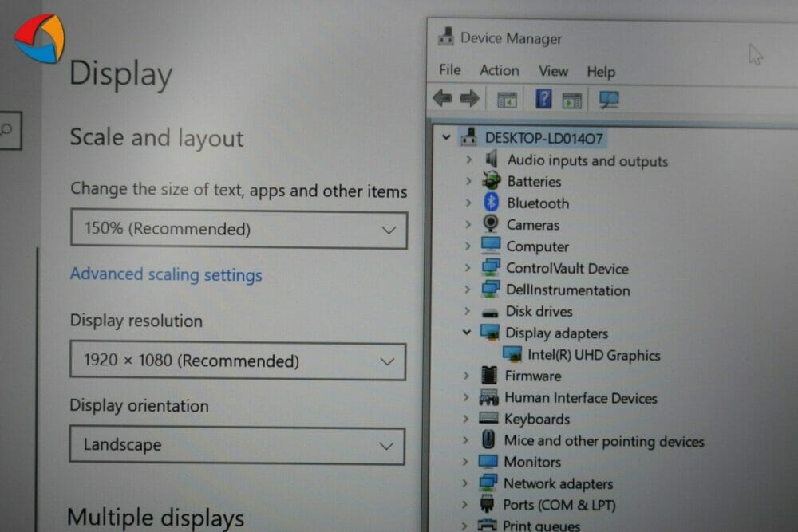The width and height of the screenshot is (798, 532).
Task: Click the action pane toolbar icon
Action: (x=572, y=100)
